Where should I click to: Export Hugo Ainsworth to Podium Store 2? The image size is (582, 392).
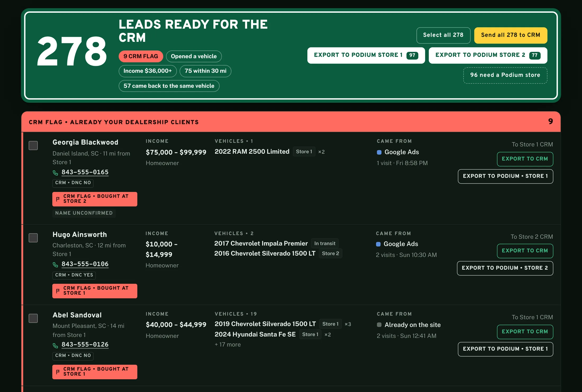click(505, 268)
